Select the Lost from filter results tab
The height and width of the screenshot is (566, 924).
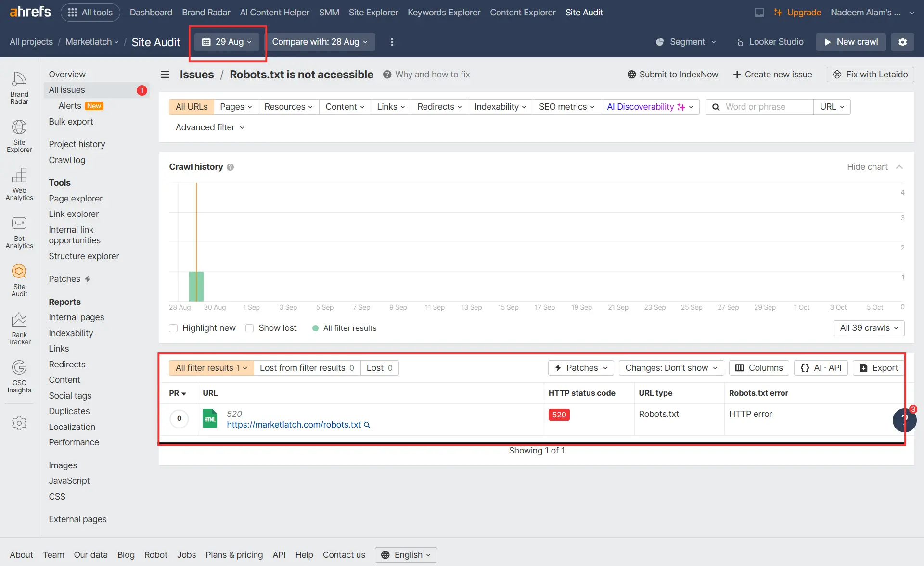pos(307,368)
